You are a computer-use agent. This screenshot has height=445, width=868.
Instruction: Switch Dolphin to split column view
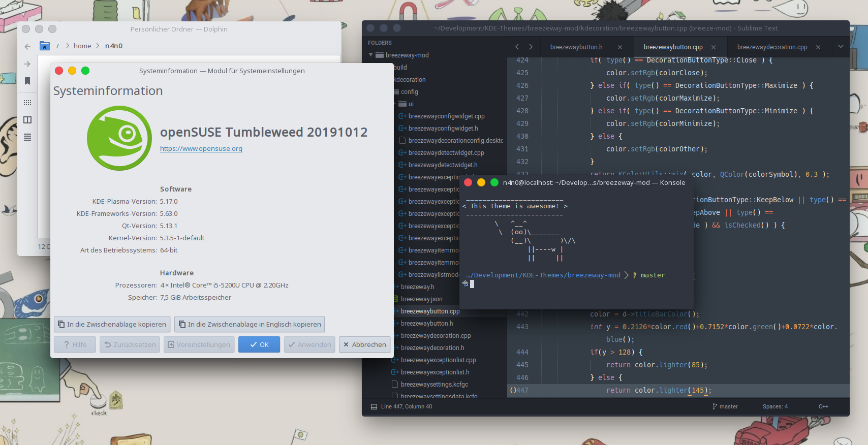pos(27,120)
